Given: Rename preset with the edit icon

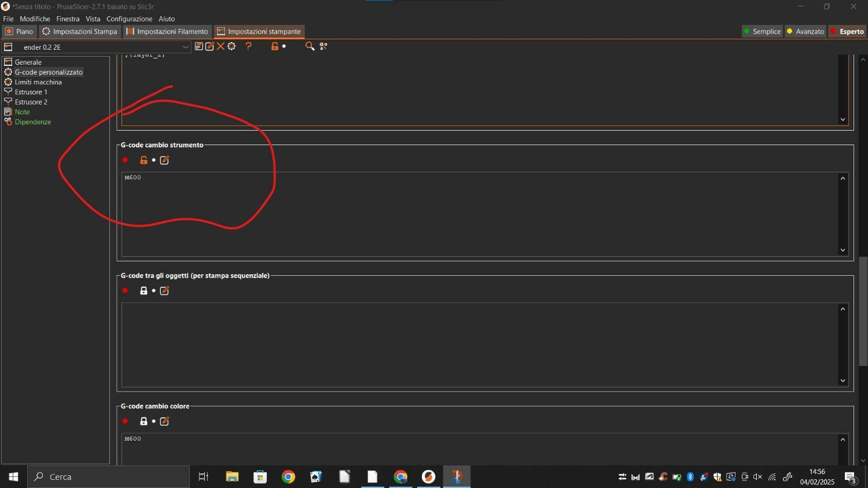Looking at the screenshot, I should [209, 46].
